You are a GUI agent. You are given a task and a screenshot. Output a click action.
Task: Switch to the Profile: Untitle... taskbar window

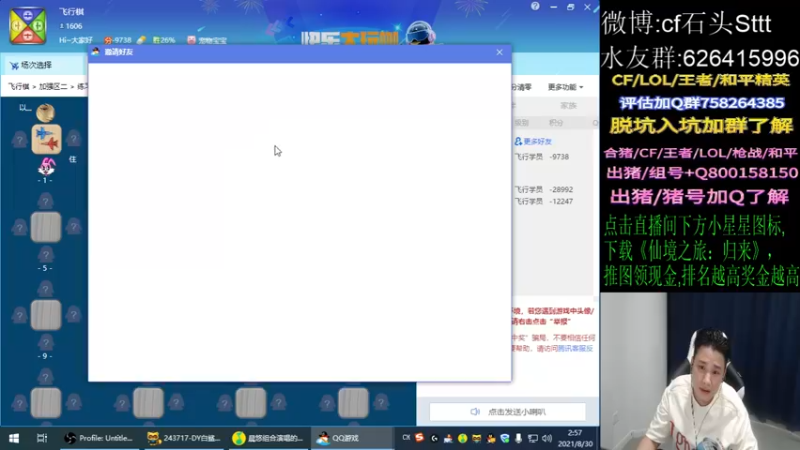click(99, 438)
